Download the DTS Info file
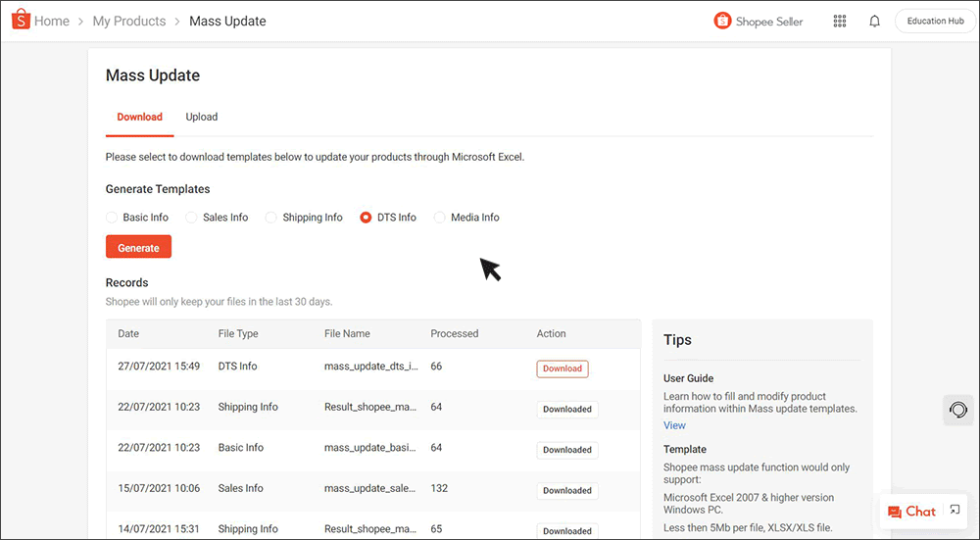The width and height of the screenshot is (980, 540). click(563, 368)
